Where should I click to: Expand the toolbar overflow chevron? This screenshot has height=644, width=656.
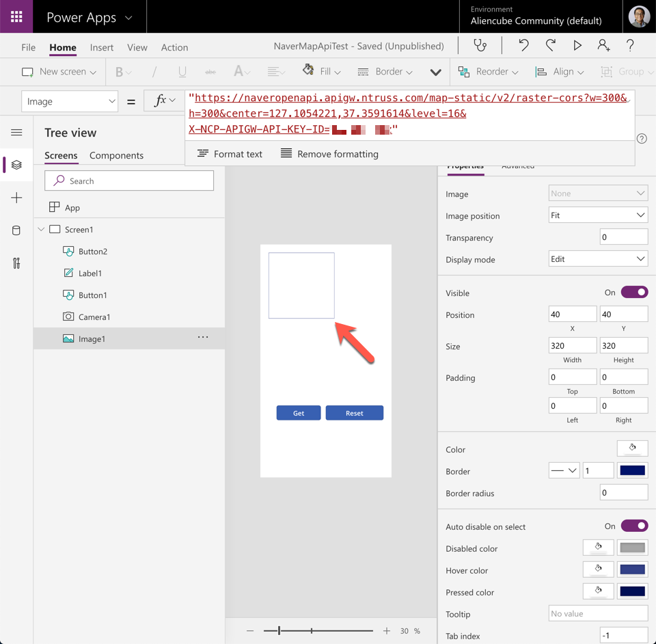click(x=435, y=72)
